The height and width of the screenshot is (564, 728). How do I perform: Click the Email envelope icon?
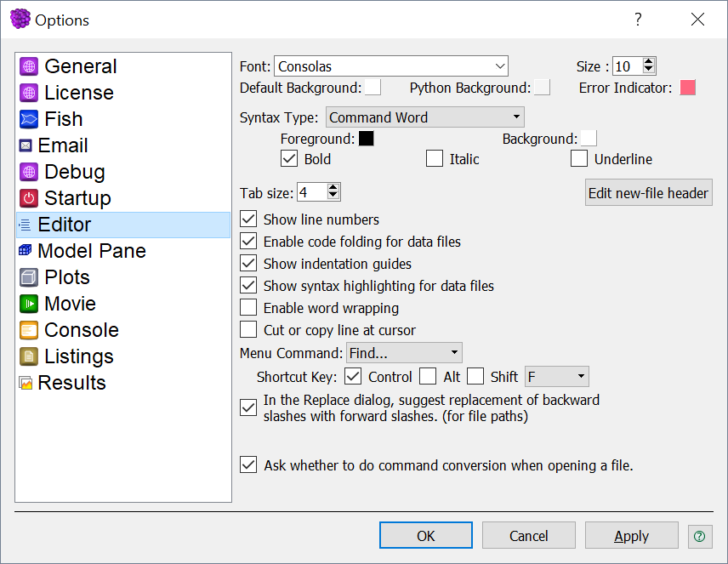click(26, 145)
